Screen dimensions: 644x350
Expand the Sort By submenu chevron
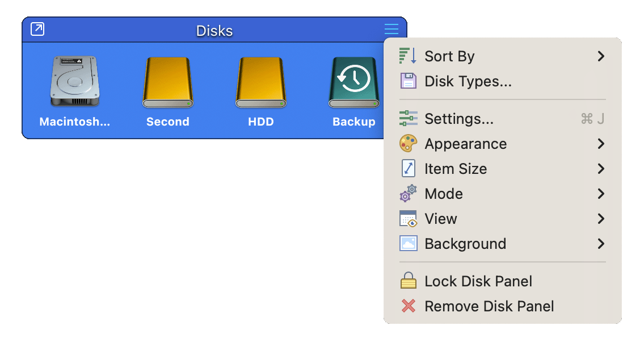601,56
